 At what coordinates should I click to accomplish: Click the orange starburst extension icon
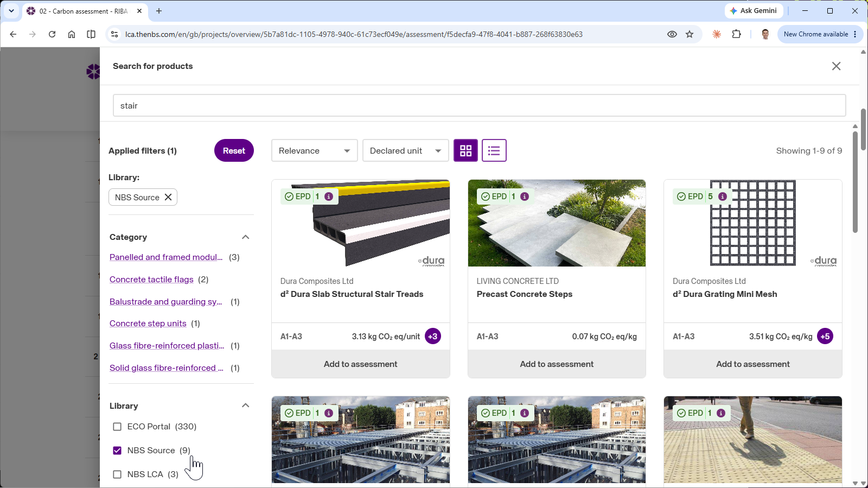click(x=717, y=34)
